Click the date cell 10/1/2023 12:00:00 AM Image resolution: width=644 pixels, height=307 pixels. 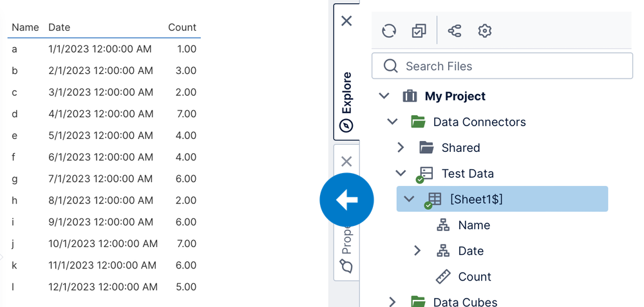(x=103, y=244)
